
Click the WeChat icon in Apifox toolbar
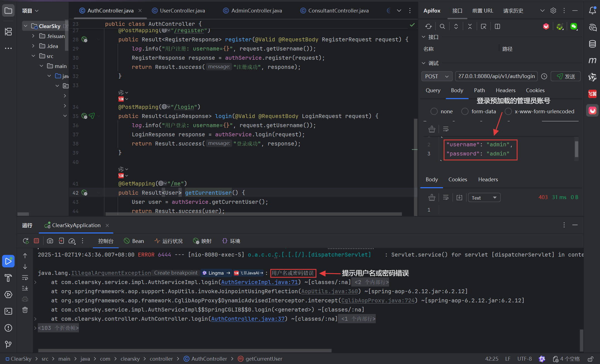point(574,26)
